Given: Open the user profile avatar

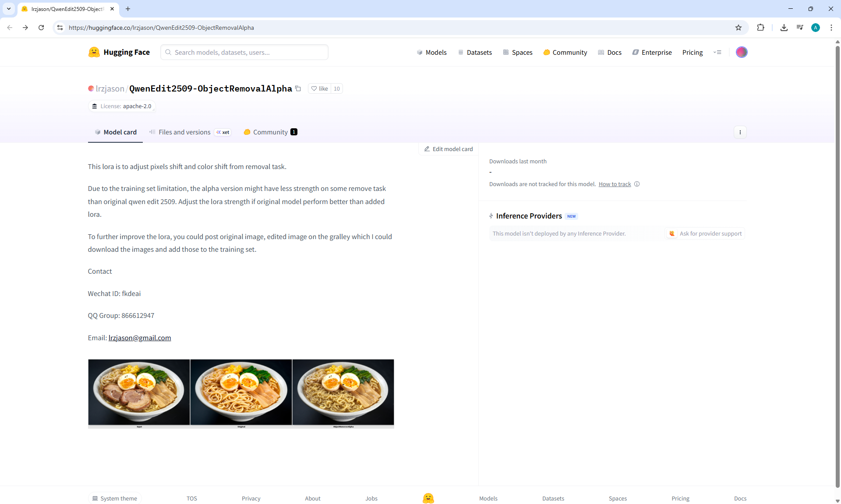Looking at the screenshot, I should [742, 52].
